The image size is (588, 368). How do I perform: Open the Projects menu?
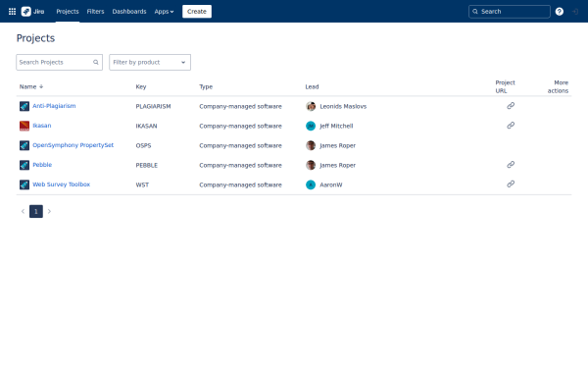(68, 11)
